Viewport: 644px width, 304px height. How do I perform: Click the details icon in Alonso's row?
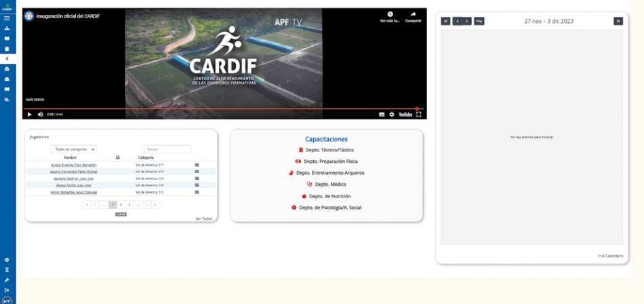pyautogui.click(x=197, y=192)
